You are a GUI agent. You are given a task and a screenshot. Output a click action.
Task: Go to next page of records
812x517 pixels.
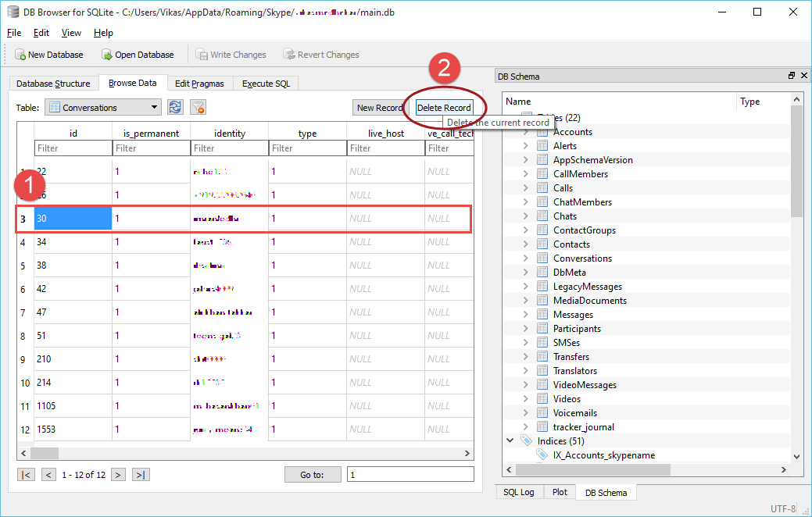pyautogui.click(x=118, y=475)
